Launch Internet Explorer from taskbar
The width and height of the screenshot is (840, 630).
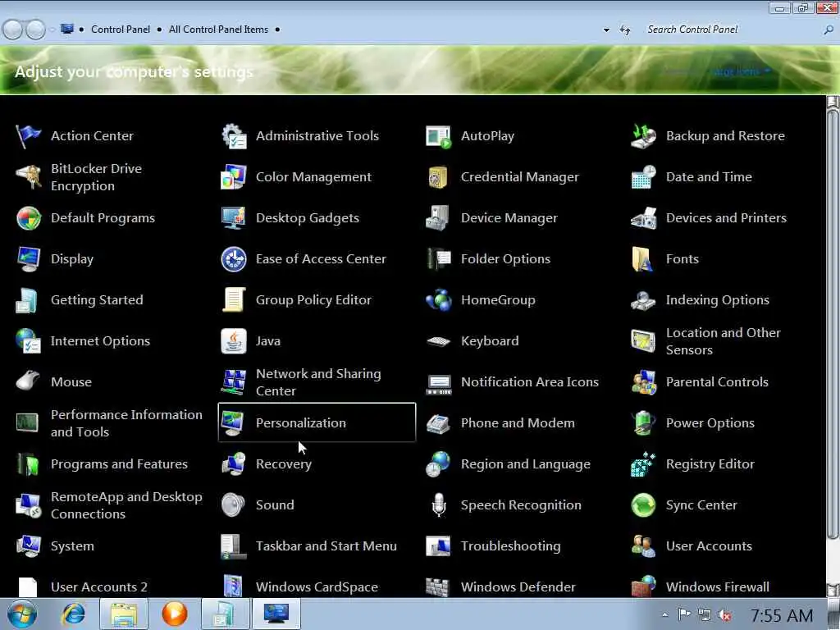73,614
